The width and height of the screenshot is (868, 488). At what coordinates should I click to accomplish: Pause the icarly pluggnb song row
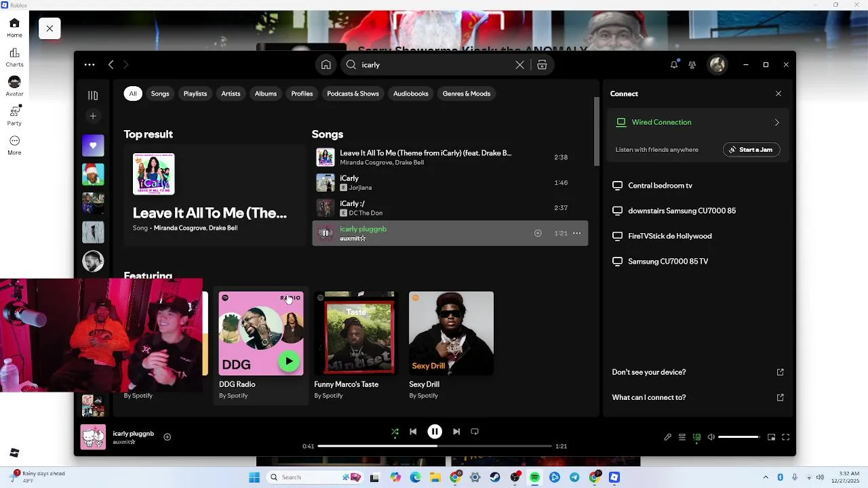325,233
